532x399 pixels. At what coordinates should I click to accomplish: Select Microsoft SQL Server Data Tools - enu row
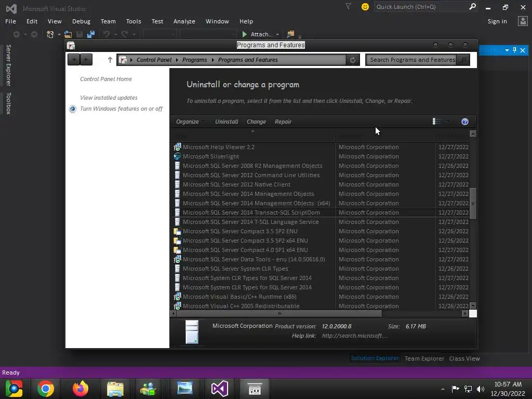tap(320, 259)
